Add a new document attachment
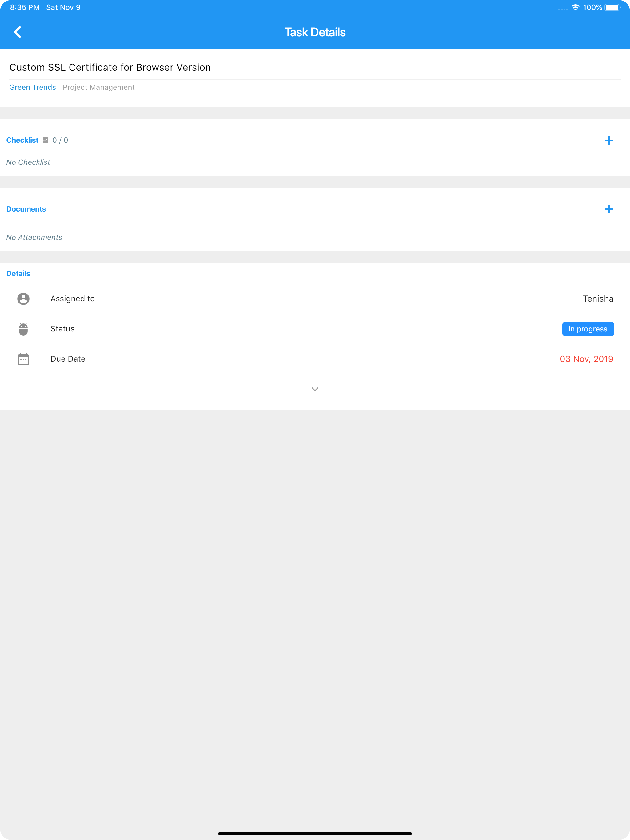This screenshot has height=840, width=630. pos(609,209)
